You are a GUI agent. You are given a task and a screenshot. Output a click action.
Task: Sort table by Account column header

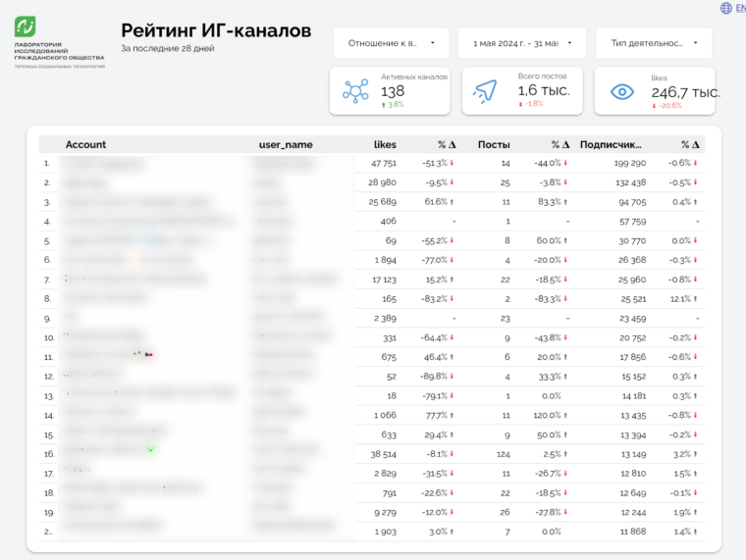(x=85, y=144)
